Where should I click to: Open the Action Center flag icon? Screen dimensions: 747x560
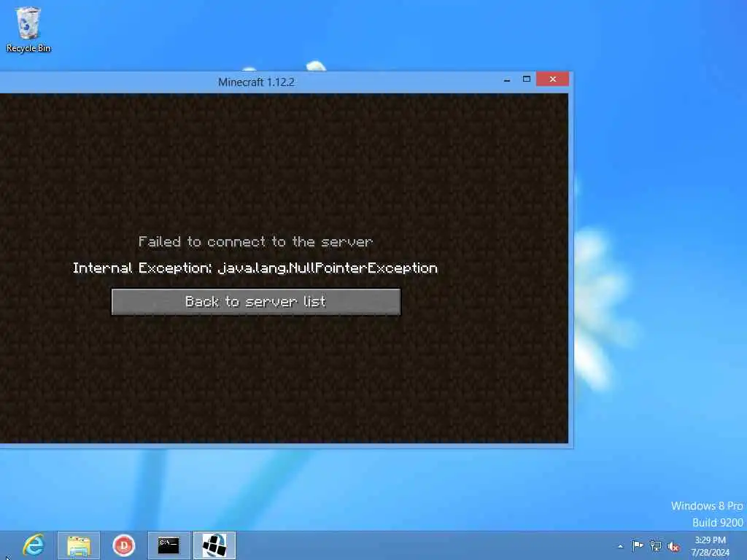coord(638,546)
